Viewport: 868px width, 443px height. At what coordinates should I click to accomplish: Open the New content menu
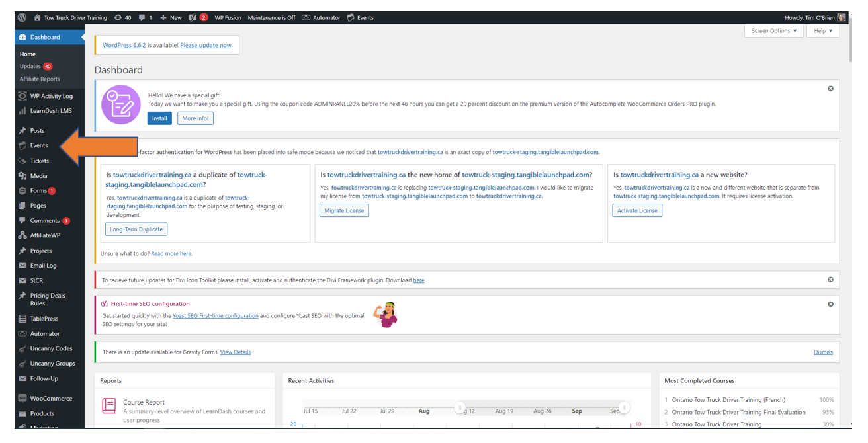[x=171, y=18]
